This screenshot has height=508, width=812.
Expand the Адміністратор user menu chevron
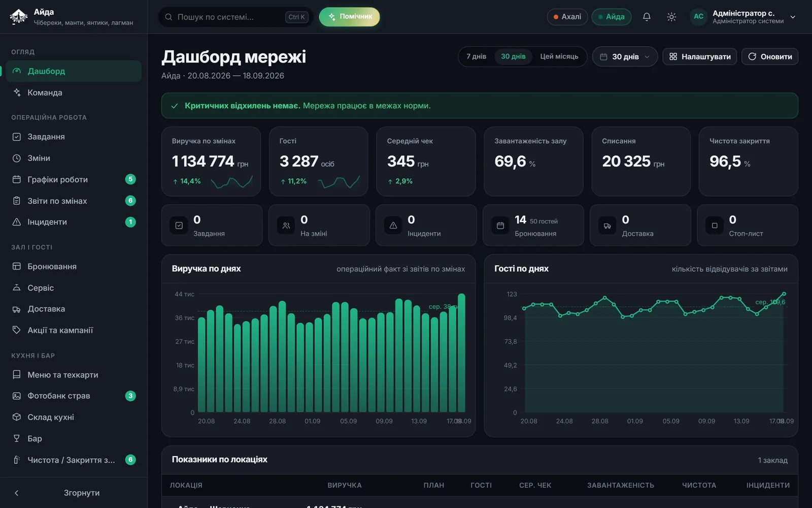[793, 17]
